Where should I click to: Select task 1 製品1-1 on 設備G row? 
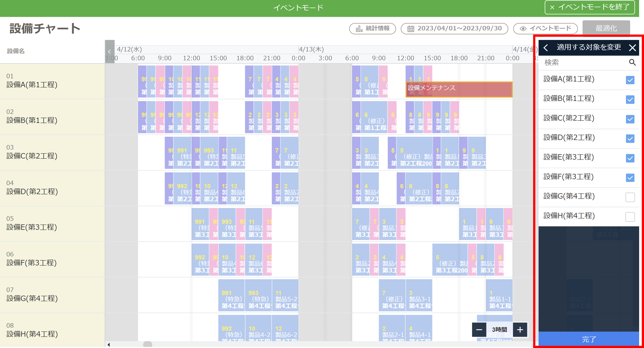499,295
